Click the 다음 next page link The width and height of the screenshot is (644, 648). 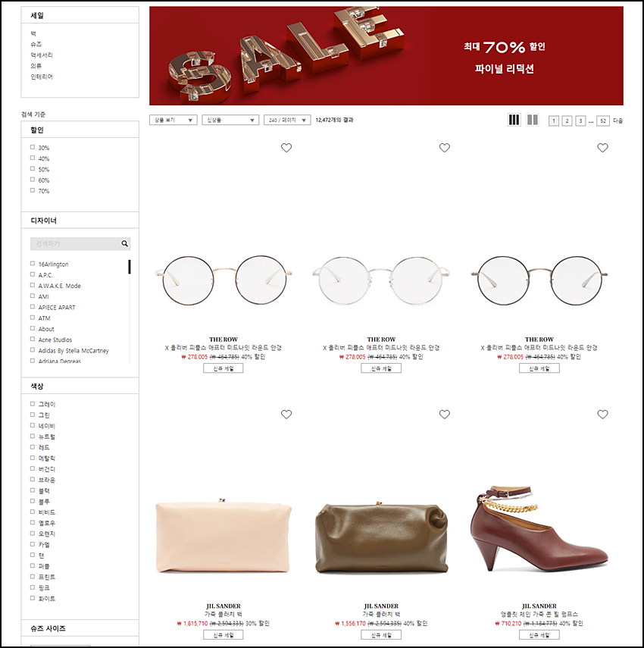(618, 121)
